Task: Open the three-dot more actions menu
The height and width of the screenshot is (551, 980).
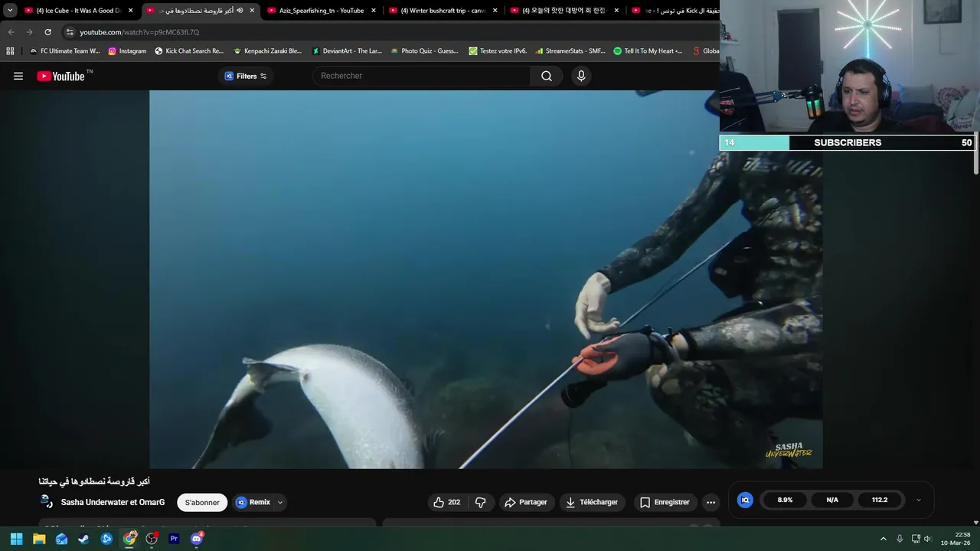Action: coord(710,502)
